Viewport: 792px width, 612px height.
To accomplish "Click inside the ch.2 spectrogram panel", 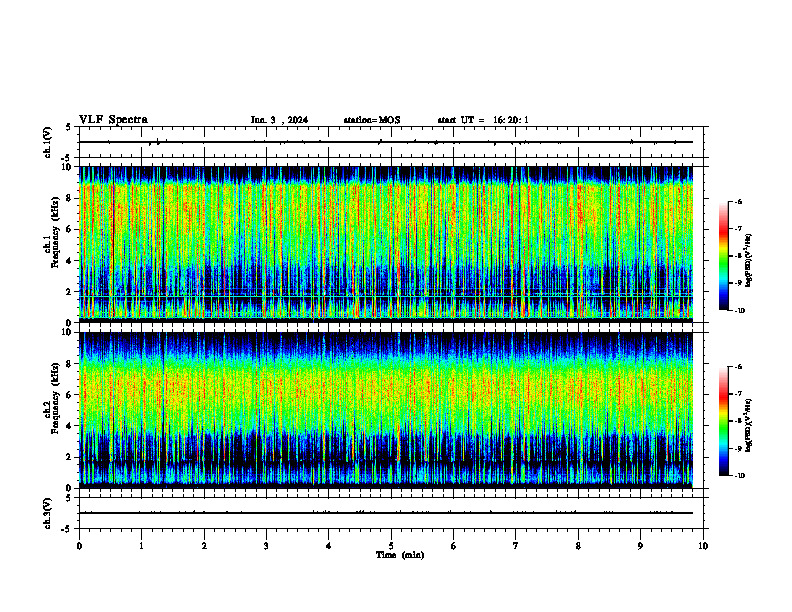I will coord(386,409).
